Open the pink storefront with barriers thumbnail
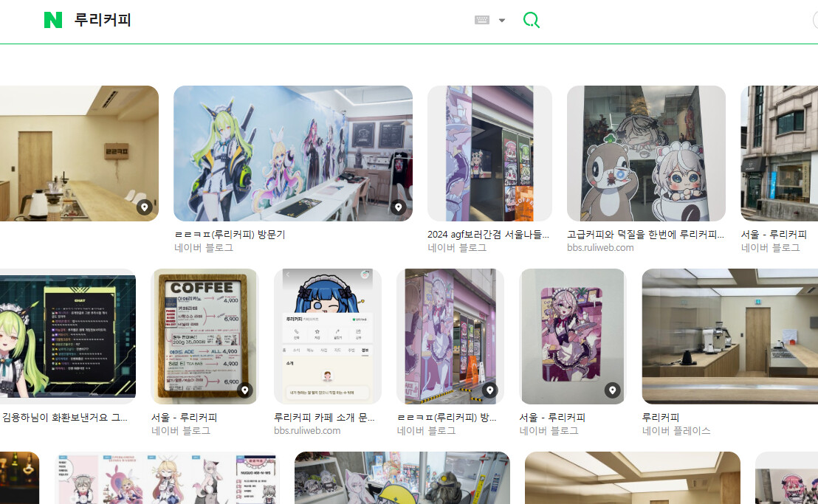This screenshot has height=504, width=818. [x=450, y=336]
